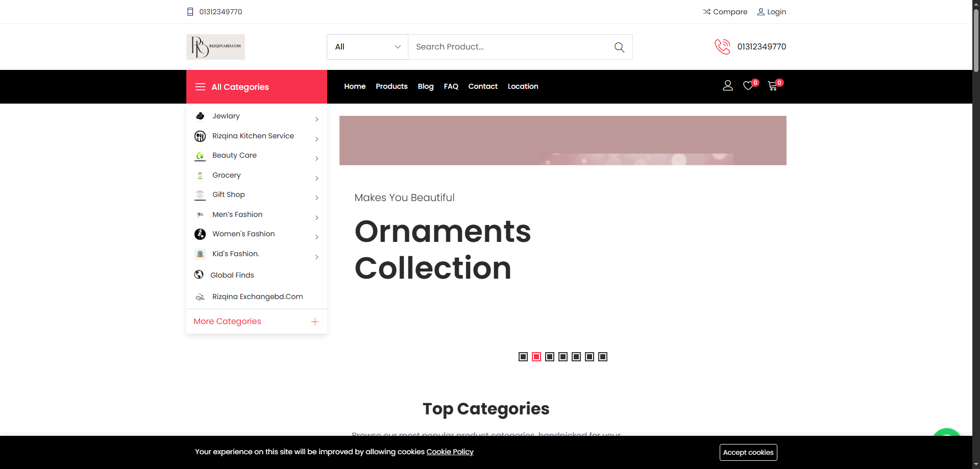Click the Compare shuffle icon
The height and width of the screenshot is (469, 980).
point(706,12)
